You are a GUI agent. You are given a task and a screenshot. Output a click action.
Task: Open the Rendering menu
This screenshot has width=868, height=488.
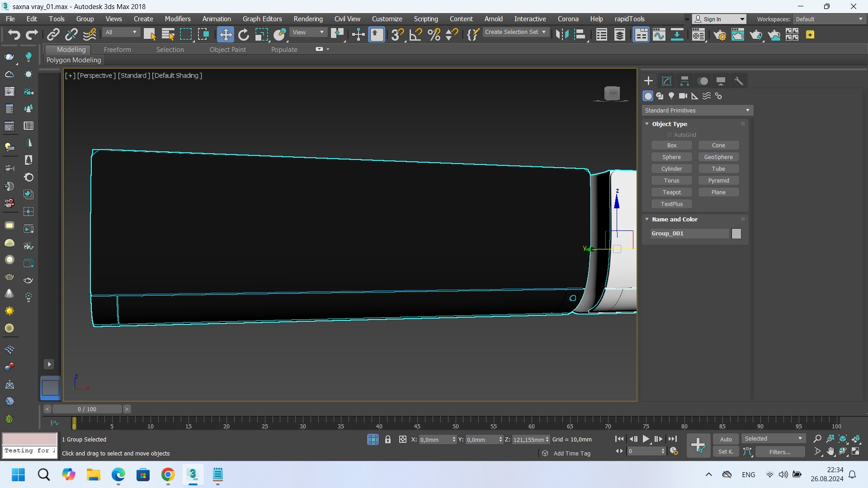[308, 19]
